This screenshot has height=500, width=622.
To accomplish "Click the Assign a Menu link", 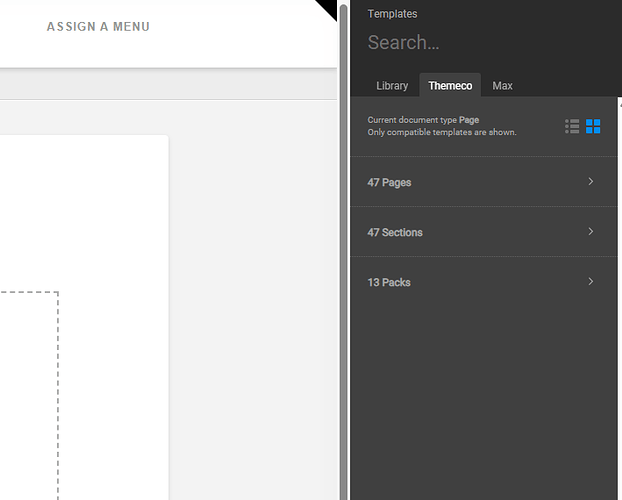I will (x=98, y=26).
